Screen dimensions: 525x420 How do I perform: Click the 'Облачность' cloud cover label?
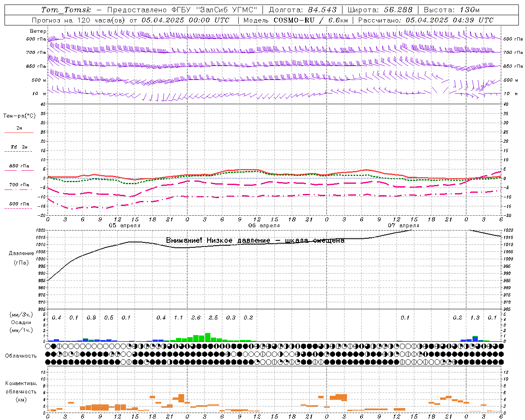(x=21, y=356)
